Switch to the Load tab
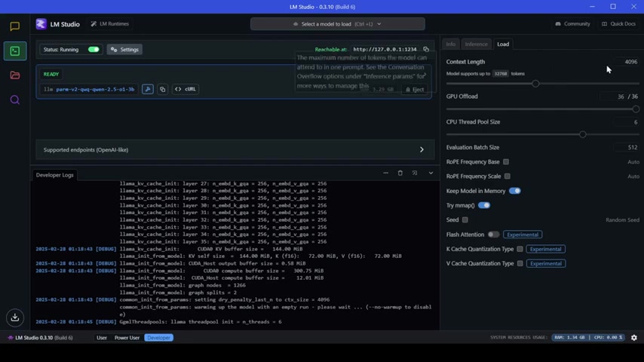The width and height of the screenshot is (644, 362). 503,44
